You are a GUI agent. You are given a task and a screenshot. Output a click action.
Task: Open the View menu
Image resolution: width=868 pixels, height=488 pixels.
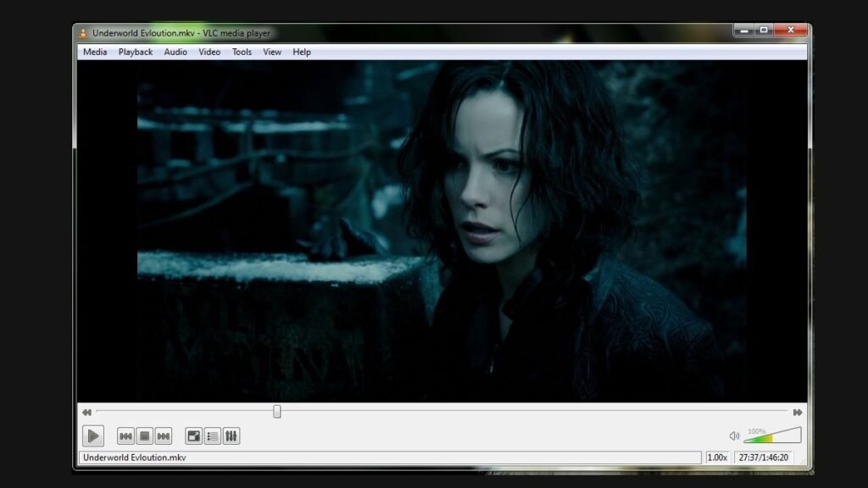click(272, 52)
